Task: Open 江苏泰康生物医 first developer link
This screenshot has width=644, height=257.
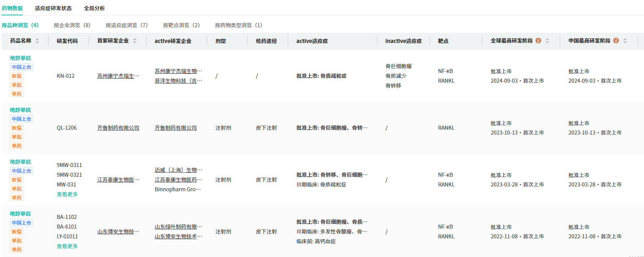Action: [x=118, y=180]
